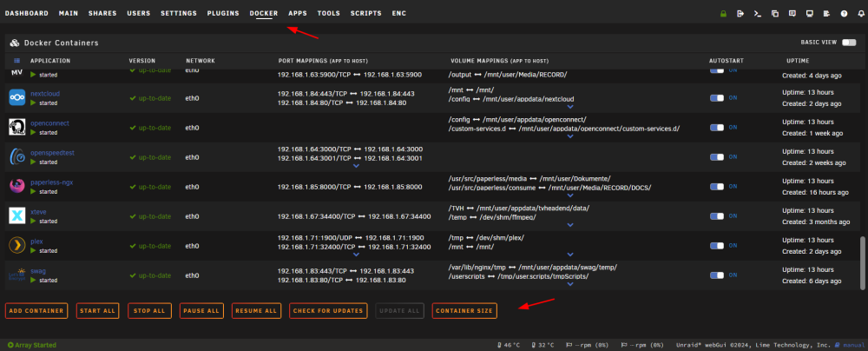Click the overlapping windows icon in header

tap(775, 14)
